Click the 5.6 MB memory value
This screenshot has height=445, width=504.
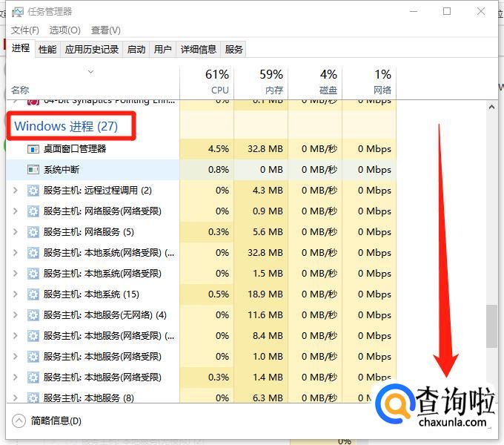[x=268, y=232]
